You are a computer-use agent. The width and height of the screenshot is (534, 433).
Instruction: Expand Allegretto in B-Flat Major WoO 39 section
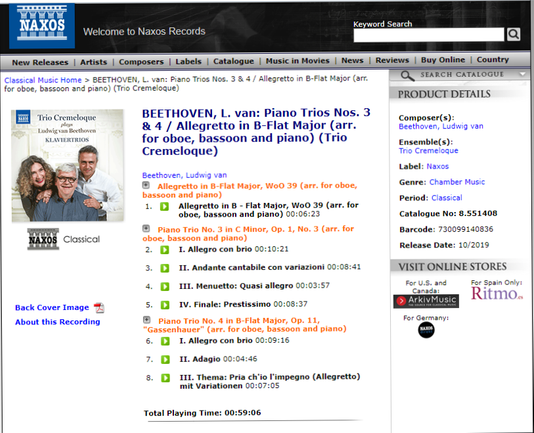click(146, 185)
